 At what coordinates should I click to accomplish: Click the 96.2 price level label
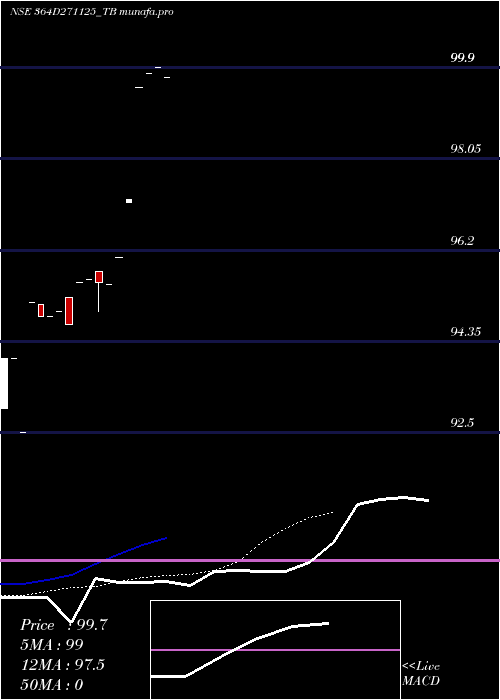[462, 241]
